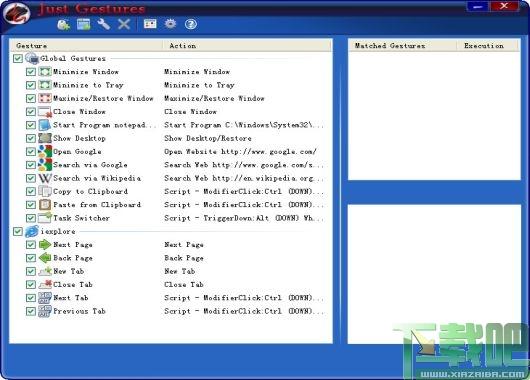The height and width of the screenshot is (380, 530).
Task: Disable the Close Tab gesture checkbox
Action: tap(31, 285)
